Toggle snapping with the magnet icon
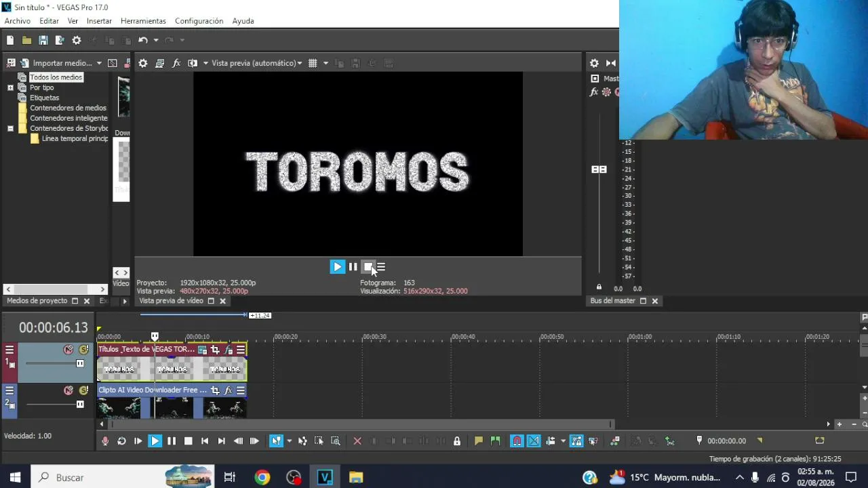The image size is (868, 488). [517, 441]
